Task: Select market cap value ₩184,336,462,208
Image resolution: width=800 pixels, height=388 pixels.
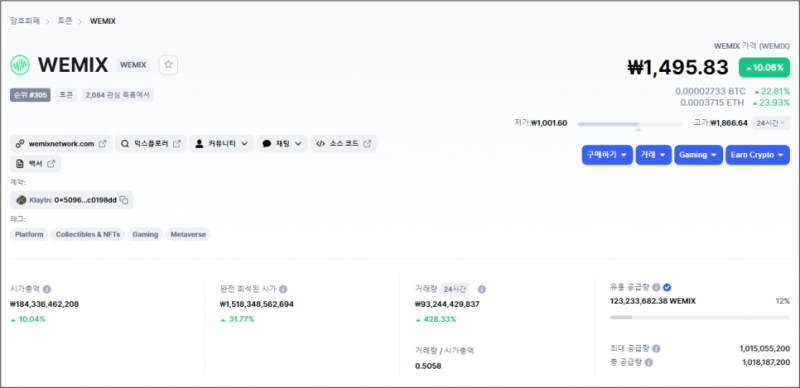Action: [x=44, y=304]
